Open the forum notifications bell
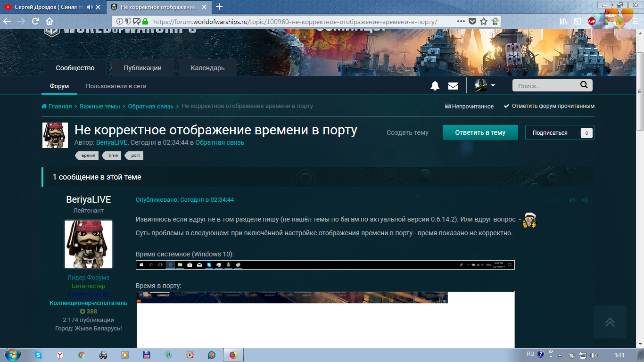The width and height of the screenshot is (644, 362). (x=435, y=86)
